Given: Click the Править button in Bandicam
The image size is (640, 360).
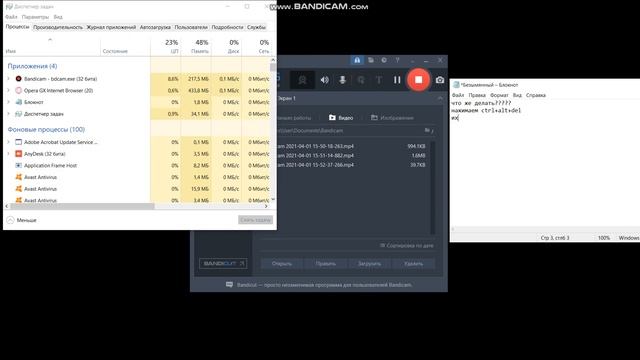Looking at the screenshot, I should [x=325, y=264].
